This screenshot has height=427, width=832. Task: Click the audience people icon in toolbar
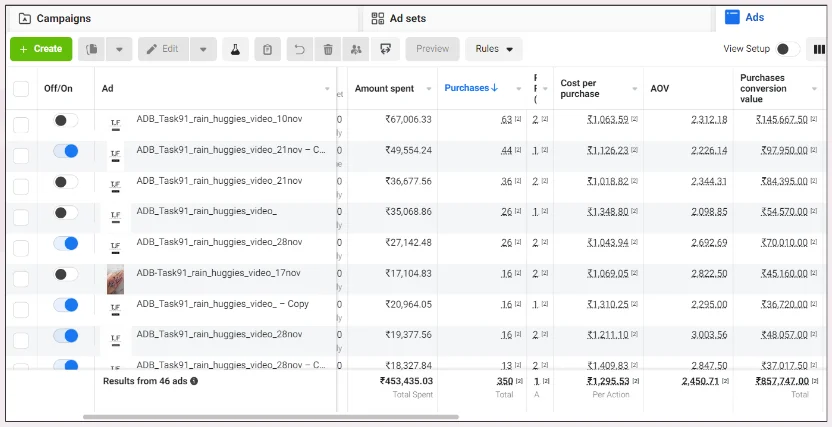(356, 49)
